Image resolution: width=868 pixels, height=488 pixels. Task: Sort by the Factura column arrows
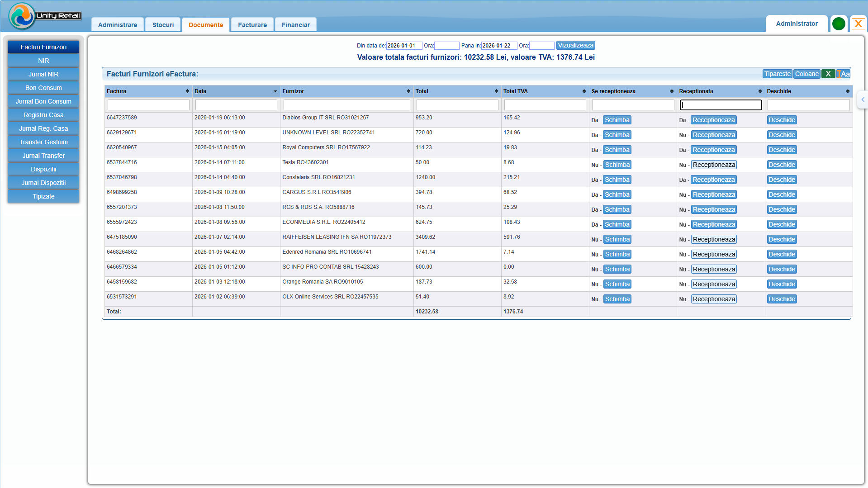[187, 91]
